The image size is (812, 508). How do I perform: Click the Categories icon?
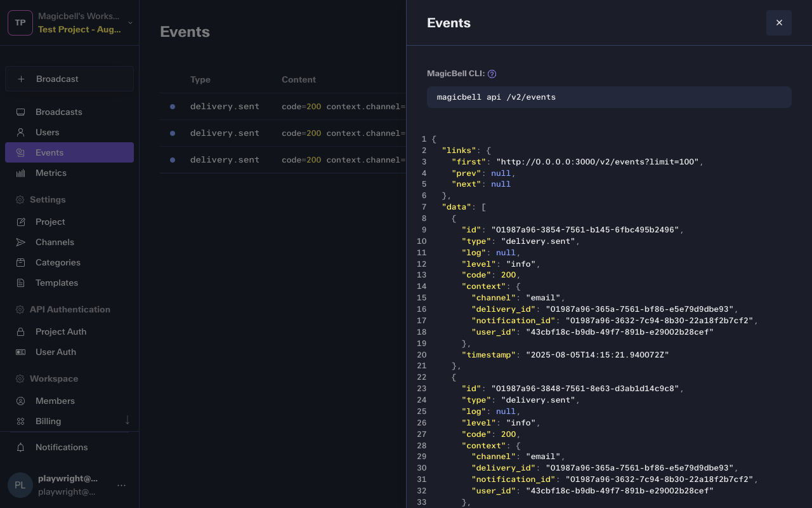20,262
